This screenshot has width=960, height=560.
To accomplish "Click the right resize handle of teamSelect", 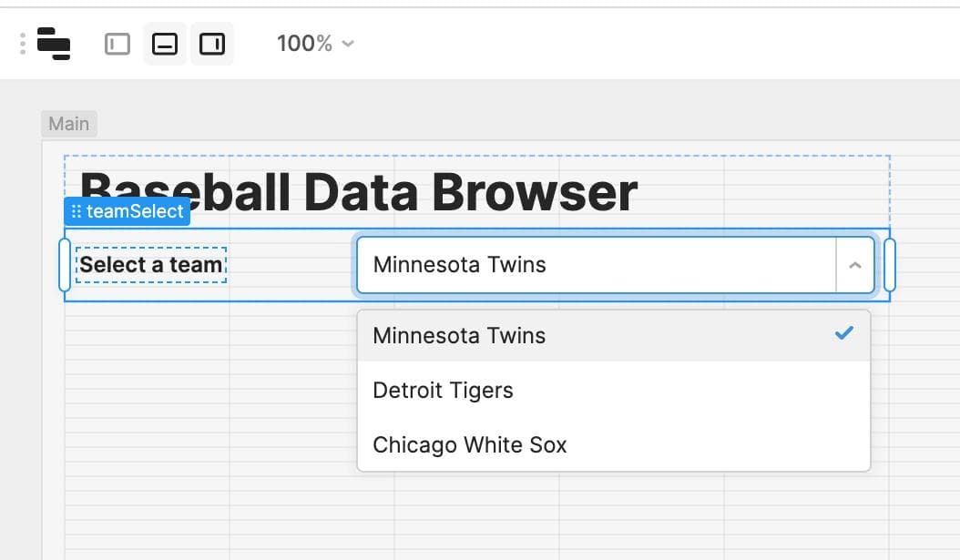I will 890,265.
